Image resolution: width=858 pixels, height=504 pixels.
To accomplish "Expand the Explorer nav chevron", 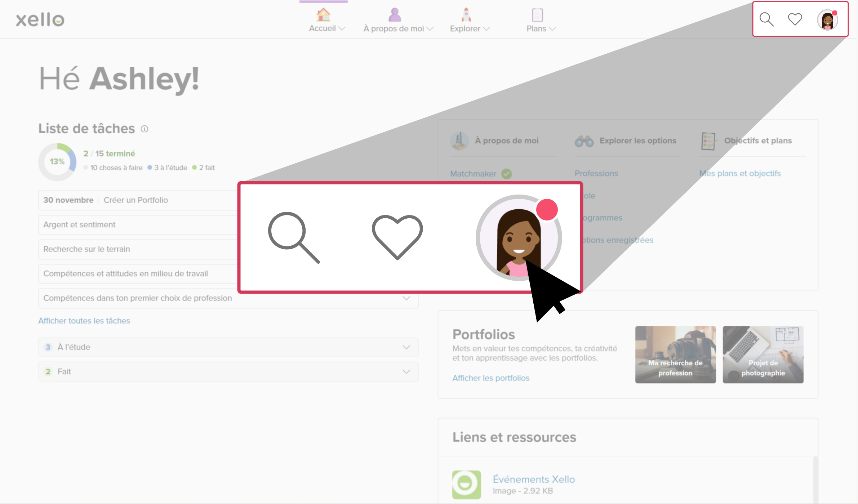I will click(486, 29).
